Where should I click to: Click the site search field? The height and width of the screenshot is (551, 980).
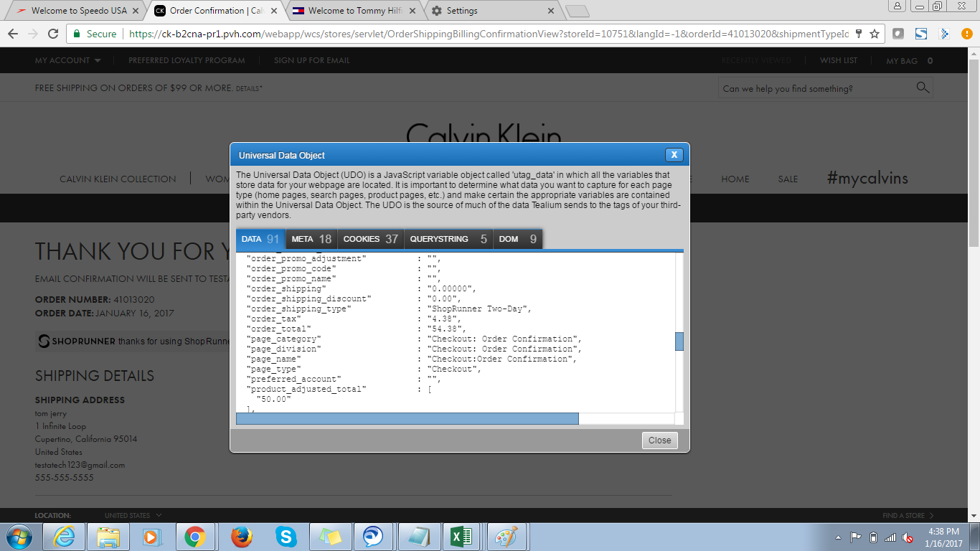[816, 88]
